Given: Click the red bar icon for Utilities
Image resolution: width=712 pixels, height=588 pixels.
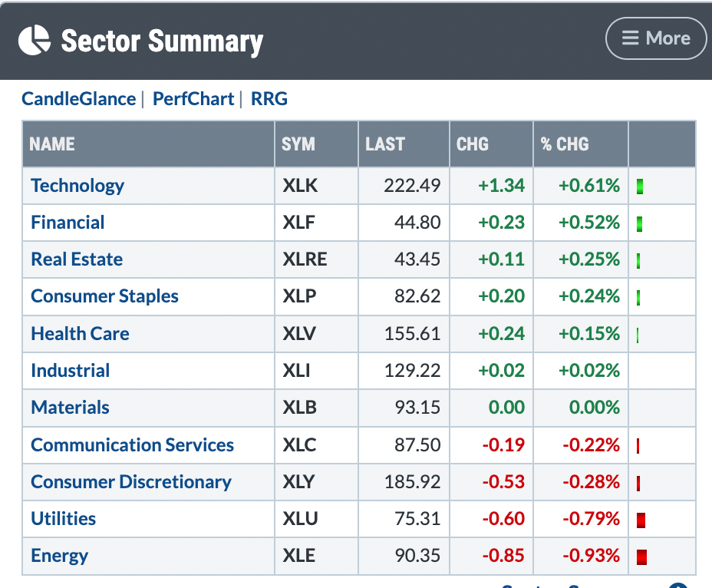Looking at the screenshot, I should click(641, 520).
